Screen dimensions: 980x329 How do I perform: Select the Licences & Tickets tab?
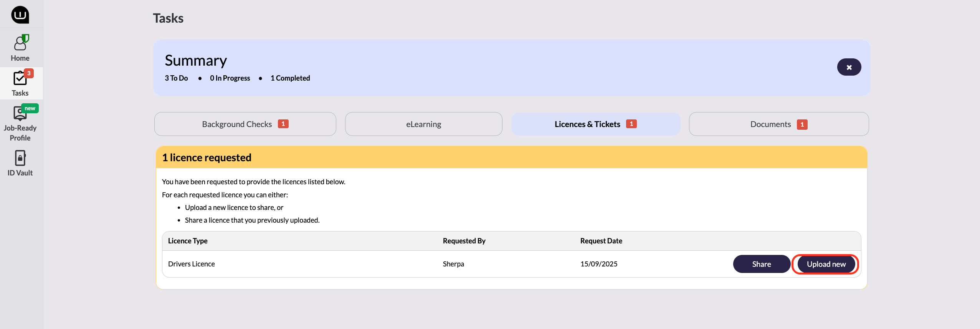coord(595,124)
